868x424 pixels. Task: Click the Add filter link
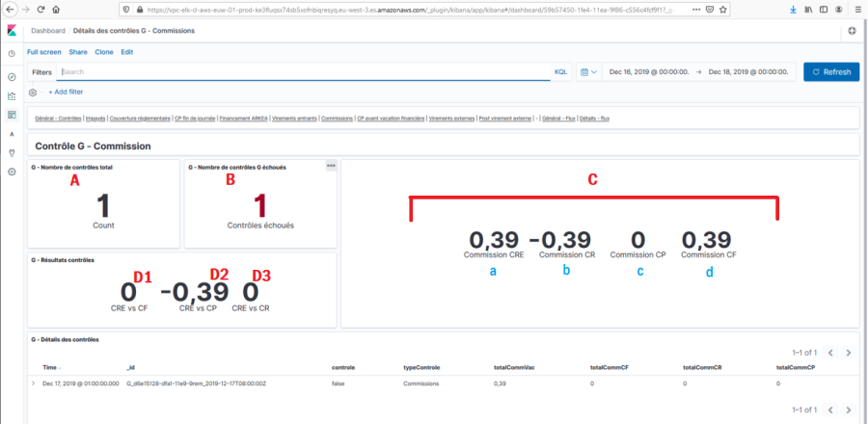click(x=66, y=93)
